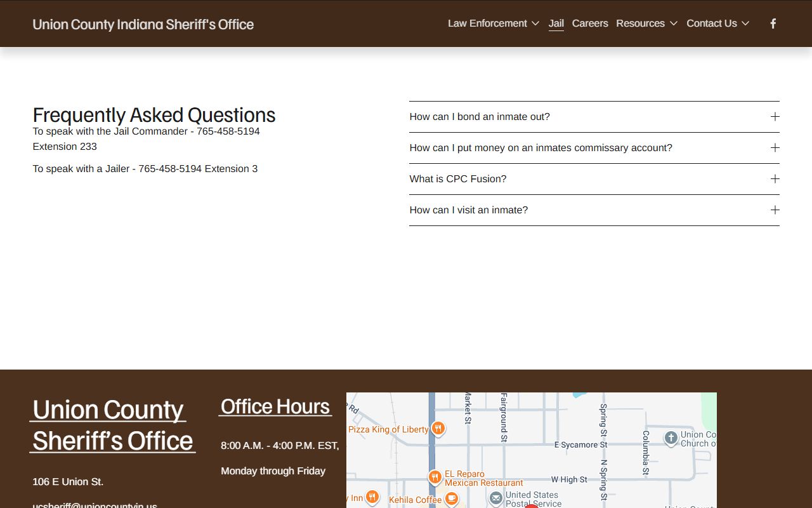812x508 pixels.
Task: Open the Resources menu item
Action: point(640,23)
